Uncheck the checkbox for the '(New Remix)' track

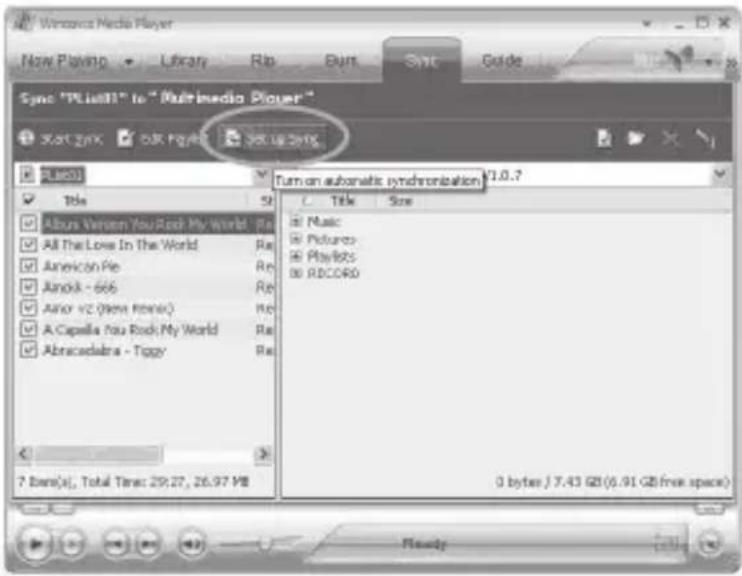coord(28,308)
